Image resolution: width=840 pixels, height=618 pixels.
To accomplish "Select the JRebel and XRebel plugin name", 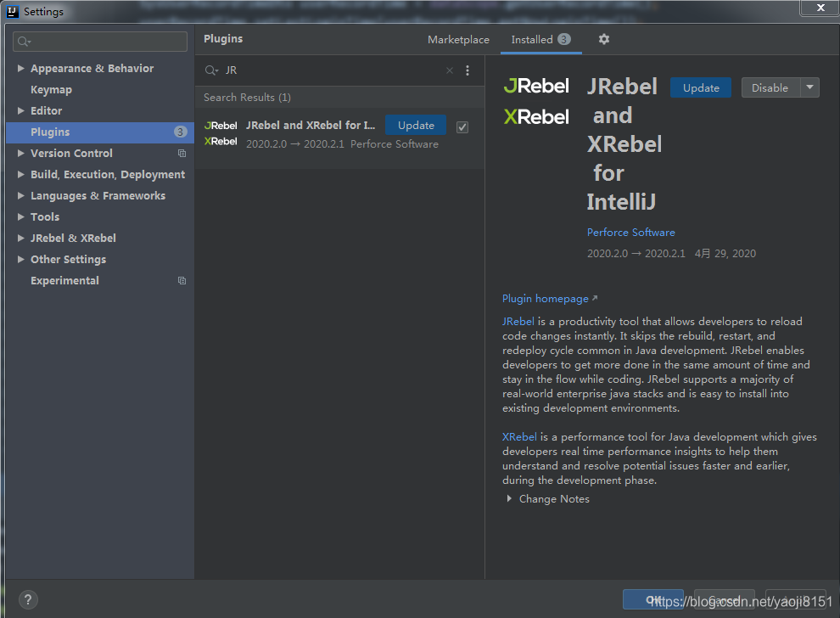I will [x=311, y=125].
